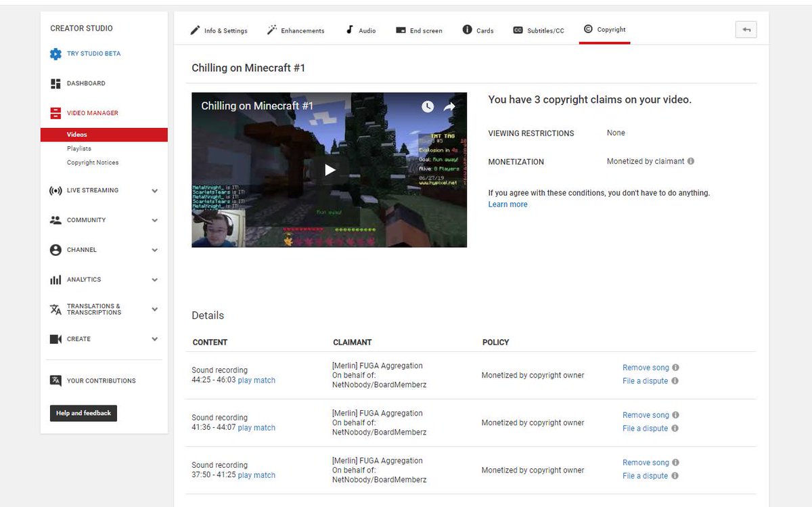Click the Translations & Transcriptions icon
Viewport: 812px width, 507px height.
55,309
